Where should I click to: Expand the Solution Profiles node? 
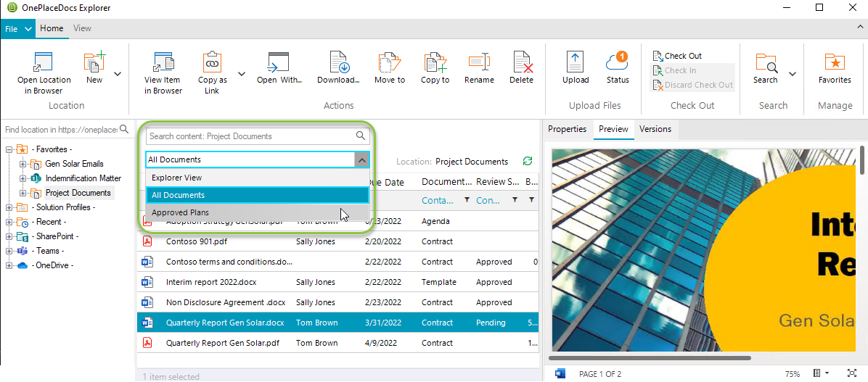click(9, 207)
